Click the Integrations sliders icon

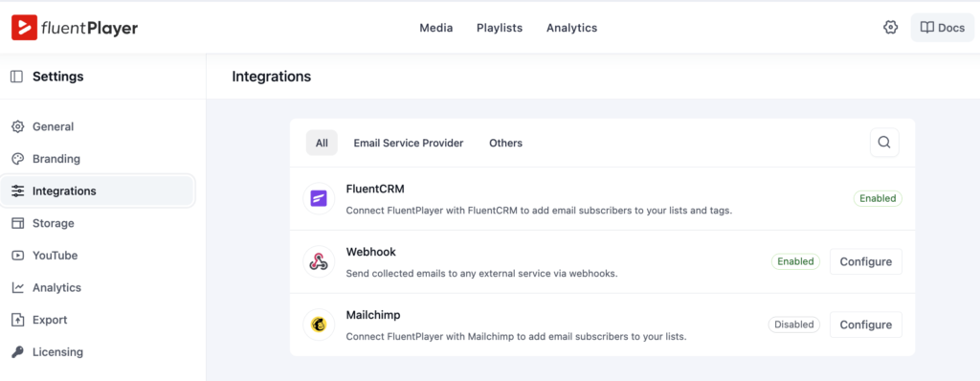[18, 190]
